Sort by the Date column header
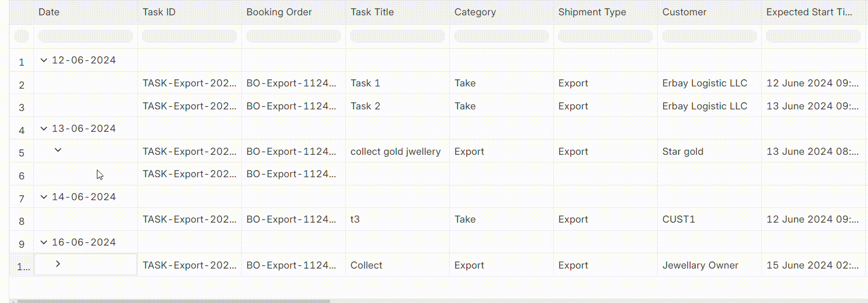Screen dimensions: 868x303 click(x=49, y=12)
